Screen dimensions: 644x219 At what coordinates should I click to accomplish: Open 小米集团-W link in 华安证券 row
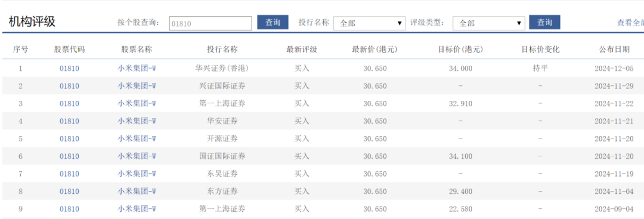coord(137,121)
